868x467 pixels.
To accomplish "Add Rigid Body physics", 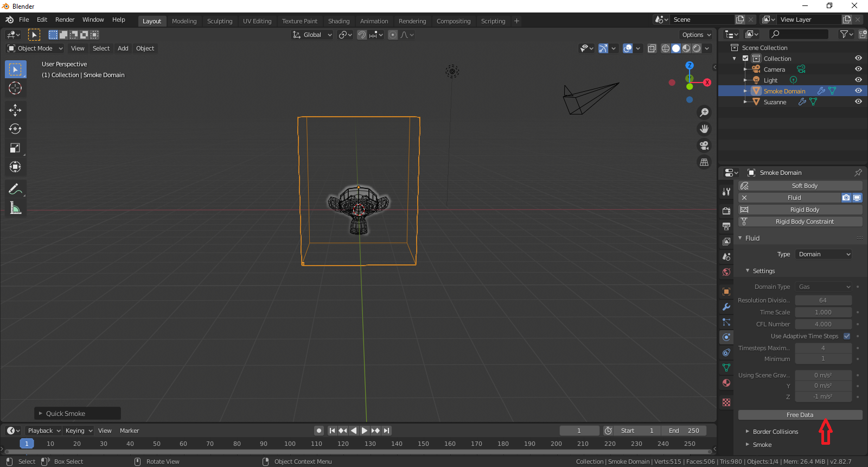I will (801, 210).
